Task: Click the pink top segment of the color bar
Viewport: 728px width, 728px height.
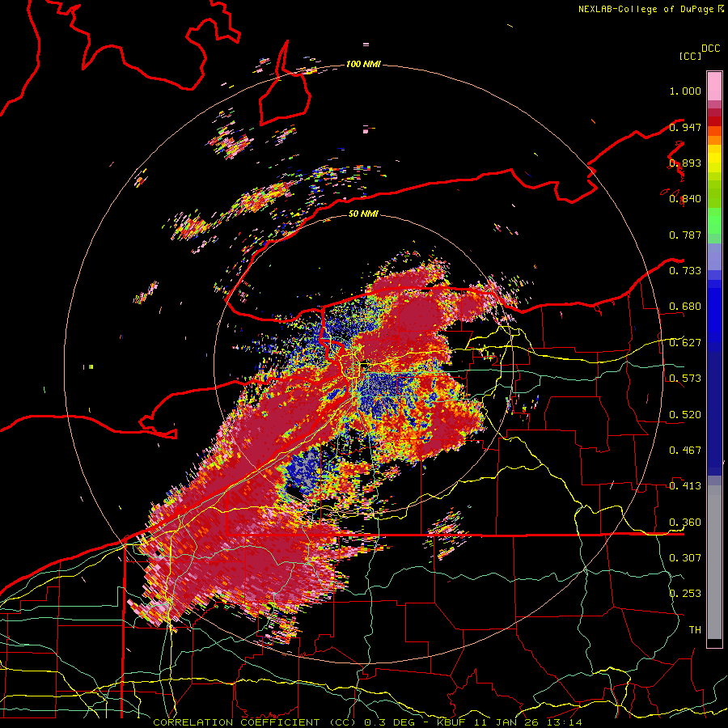Action: 714,86
